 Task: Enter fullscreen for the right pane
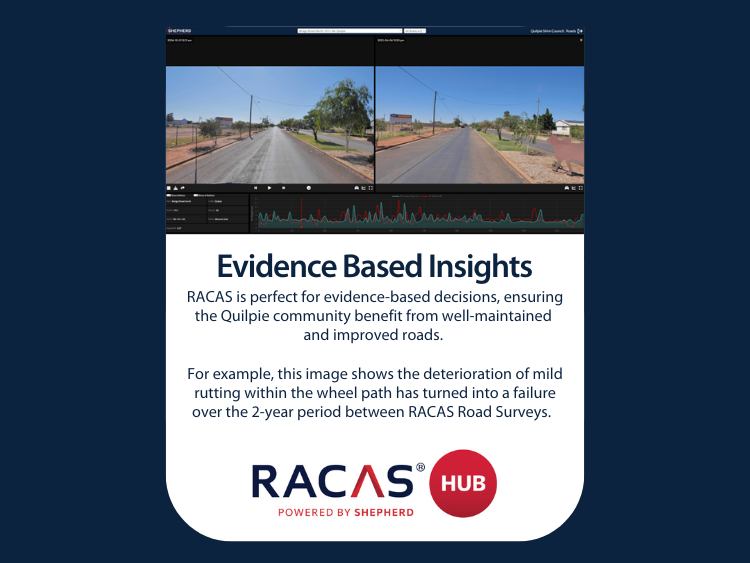point(581,188)
